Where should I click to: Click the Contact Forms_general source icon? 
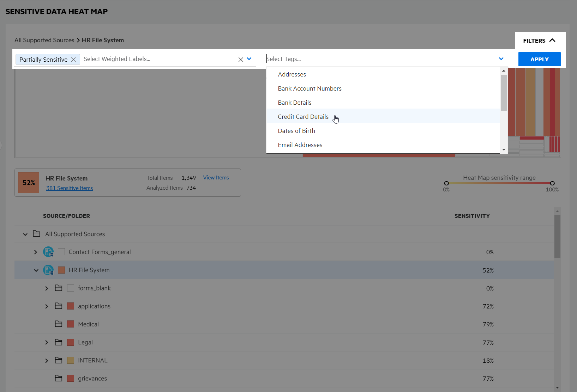tap(48, 252)
